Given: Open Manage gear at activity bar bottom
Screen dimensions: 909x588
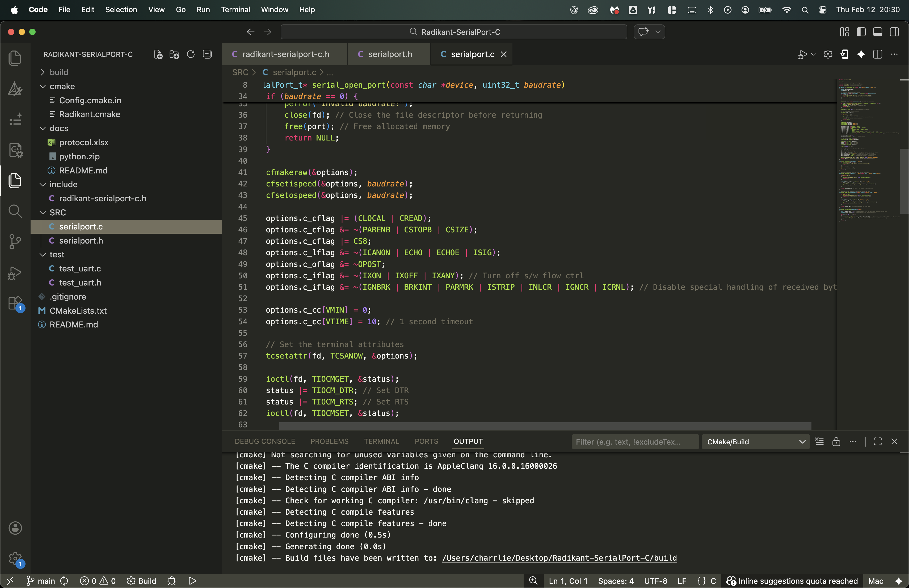Looking at the screenshot, I should click(x=16, y=560).
